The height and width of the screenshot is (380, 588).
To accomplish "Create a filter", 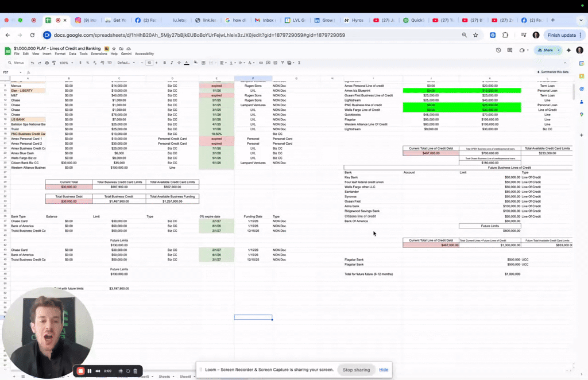I will click(x=283, y=63).
